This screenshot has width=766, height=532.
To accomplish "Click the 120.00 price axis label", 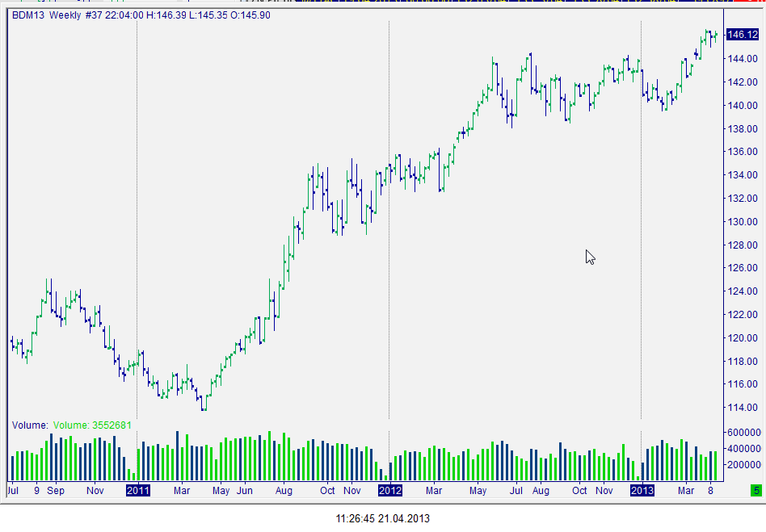I will pos(743,338).
